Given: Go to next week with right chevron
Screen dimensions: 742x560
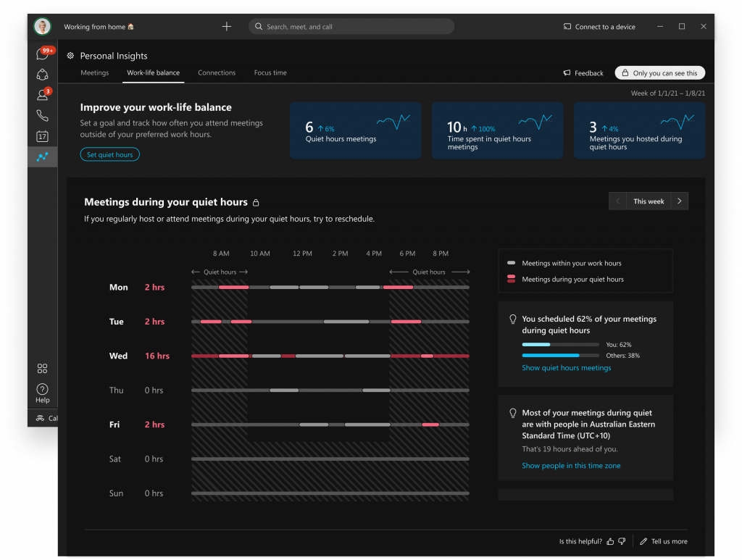Looking at the screenshot, I should tap(679, 201).
